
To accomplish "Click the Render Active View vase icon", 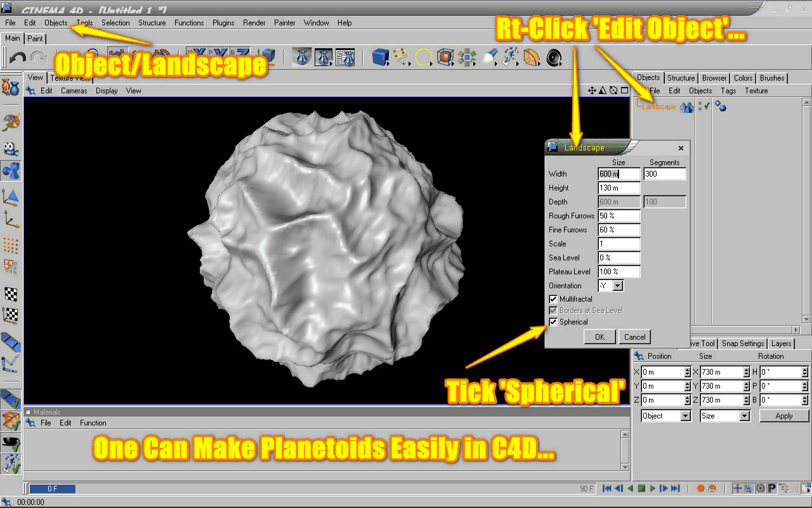I will pyautogui.click(x=303, y=58).
